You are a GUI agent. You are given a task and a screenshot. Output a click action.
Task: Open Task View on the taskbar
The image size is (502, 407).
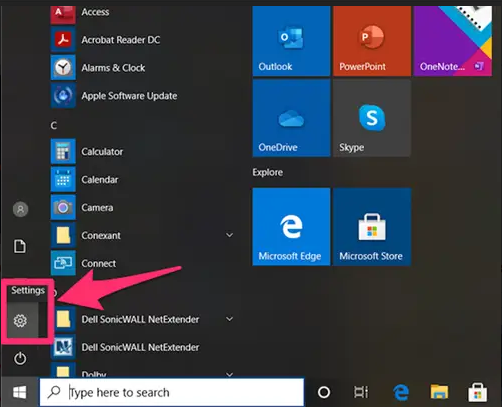point(361,392)
